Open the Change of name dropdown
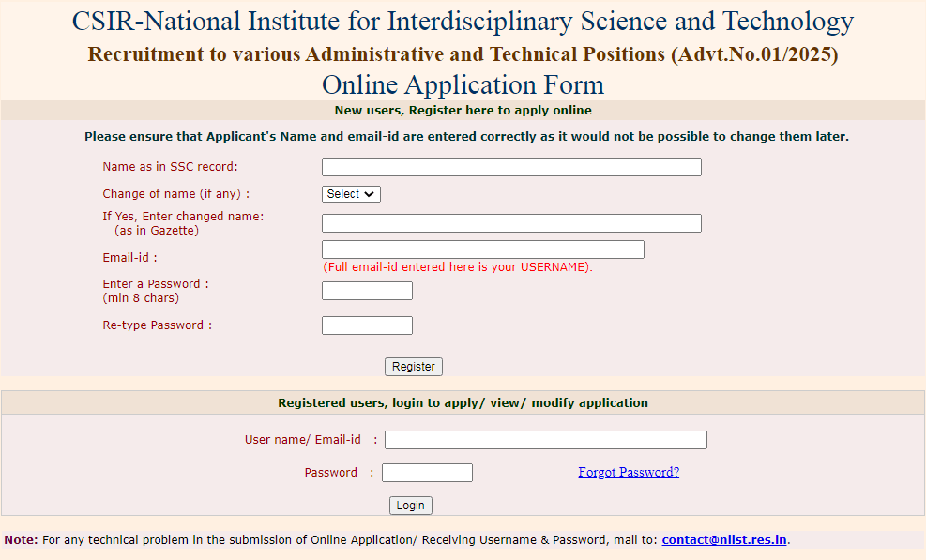Image resolution: width=926 pixels, height=560 pixels. (x=351, y=194)
